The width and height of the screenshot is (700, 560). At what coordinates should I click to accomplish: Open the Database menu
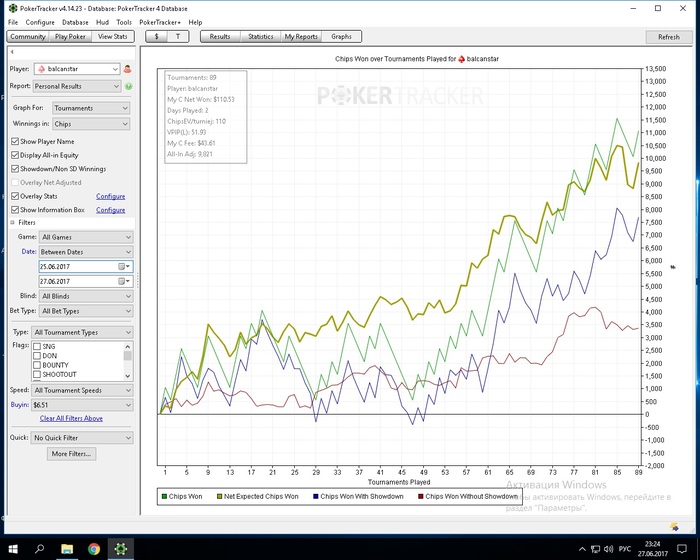[x=75, y=22]
